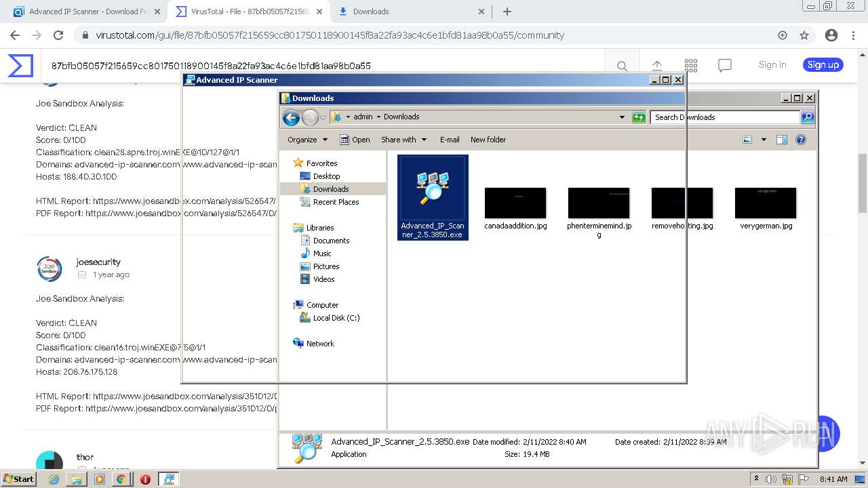The width and height of the screenshot is (868, 488).
Task: Click the Chrome address bar URL
Action: 330,35
